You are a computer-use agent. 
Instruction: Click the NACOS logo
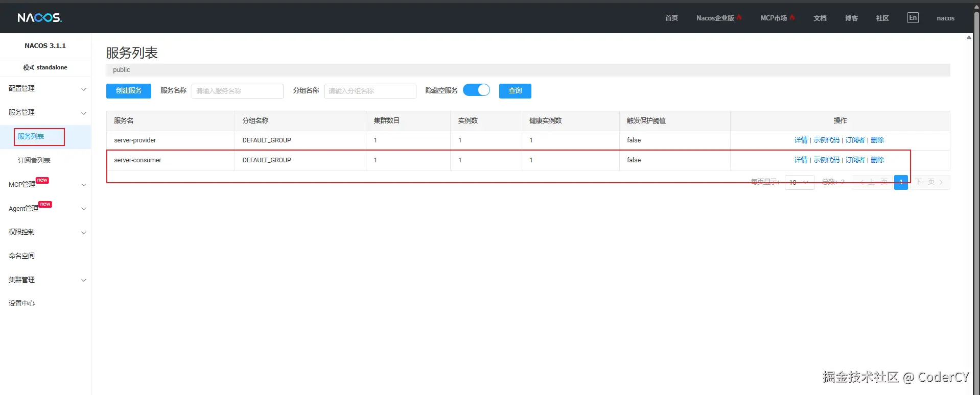39,18
